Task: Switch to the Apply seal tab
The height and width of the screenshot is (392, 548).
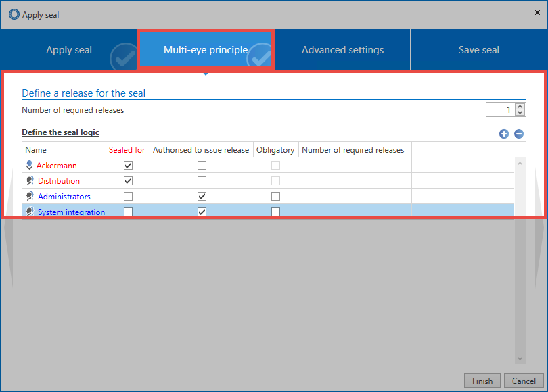Action: pyautogui.click(x=69, y=50)
